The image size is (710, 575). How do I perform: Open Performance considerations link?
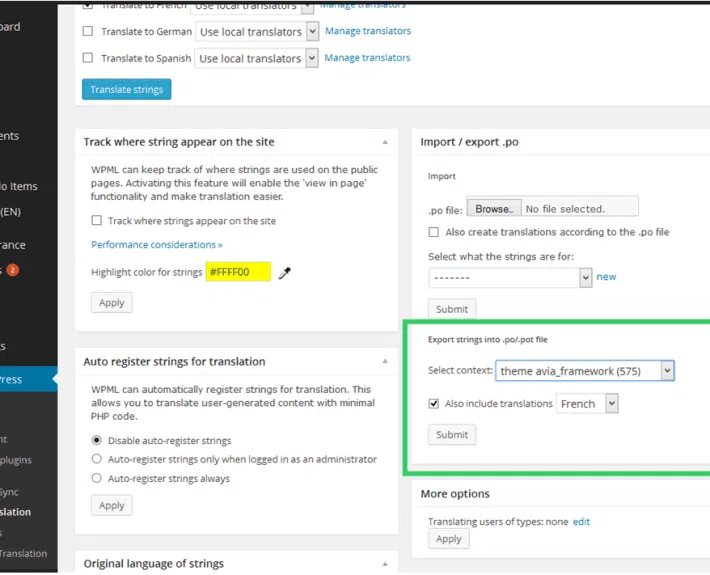coord(157,245)
